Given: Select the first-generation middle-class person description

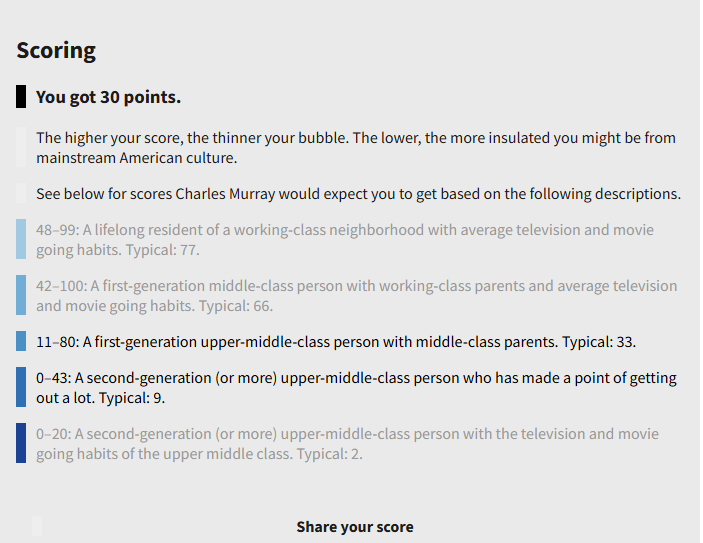Looking at the screenshot, I should [x=356, y=295].
